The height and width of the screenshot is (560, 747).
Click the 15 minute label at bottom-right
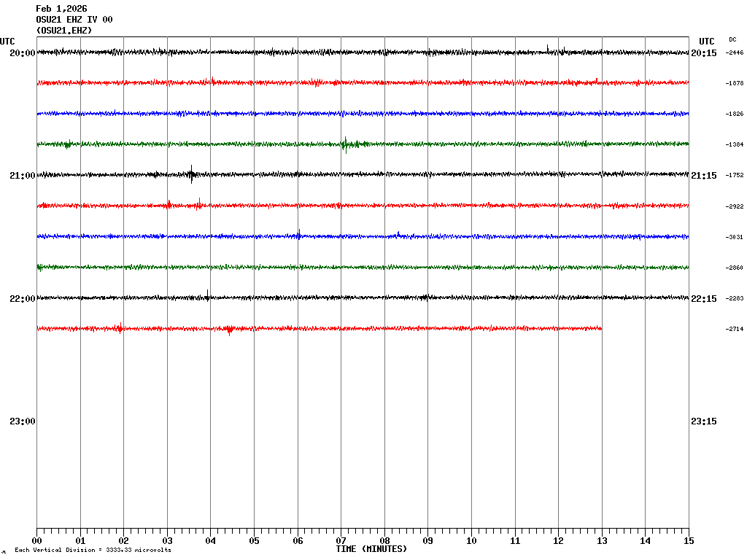(x=689, y=541)
